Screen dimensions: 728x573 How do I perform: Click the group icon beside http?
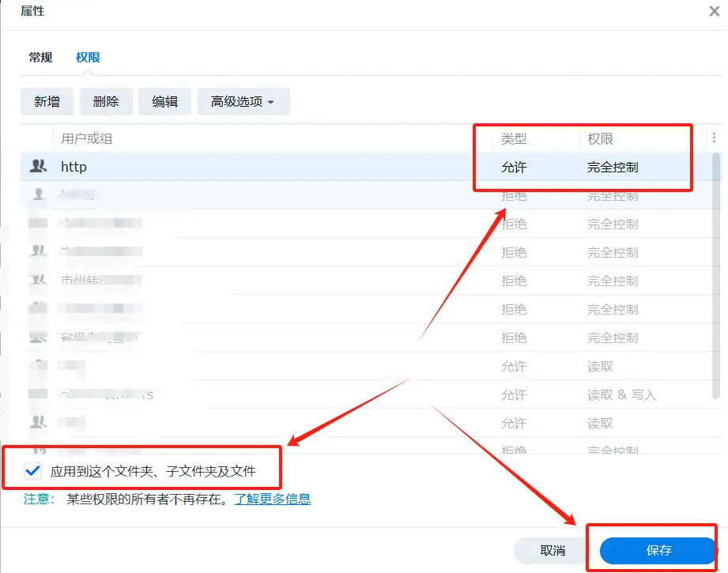click(x=38, y=166)
